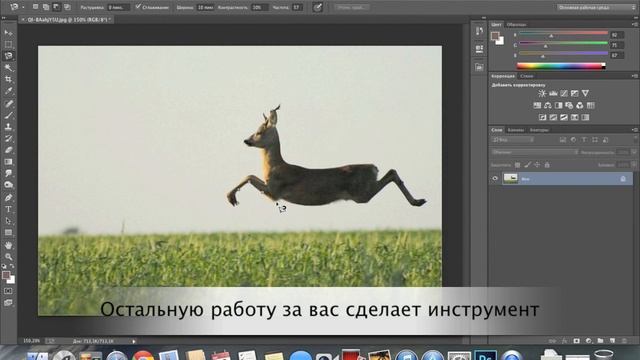Click the toolbox foreground color swatch
640x360 pixels.
click(x=6, y=276)
